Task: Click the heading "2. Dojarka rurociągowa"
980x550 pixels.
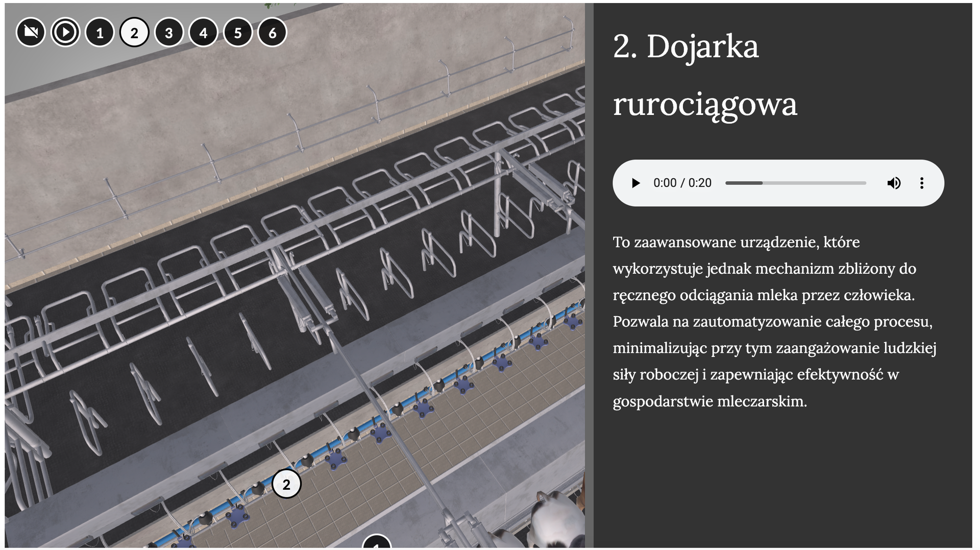Action: 705,75
